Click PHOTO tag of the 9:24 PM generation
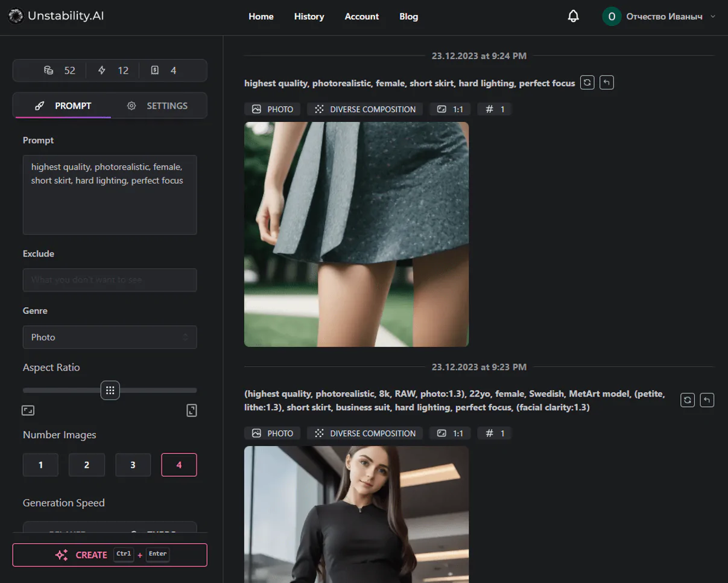Viewport: 728px width, 583px height. point(273,109)
